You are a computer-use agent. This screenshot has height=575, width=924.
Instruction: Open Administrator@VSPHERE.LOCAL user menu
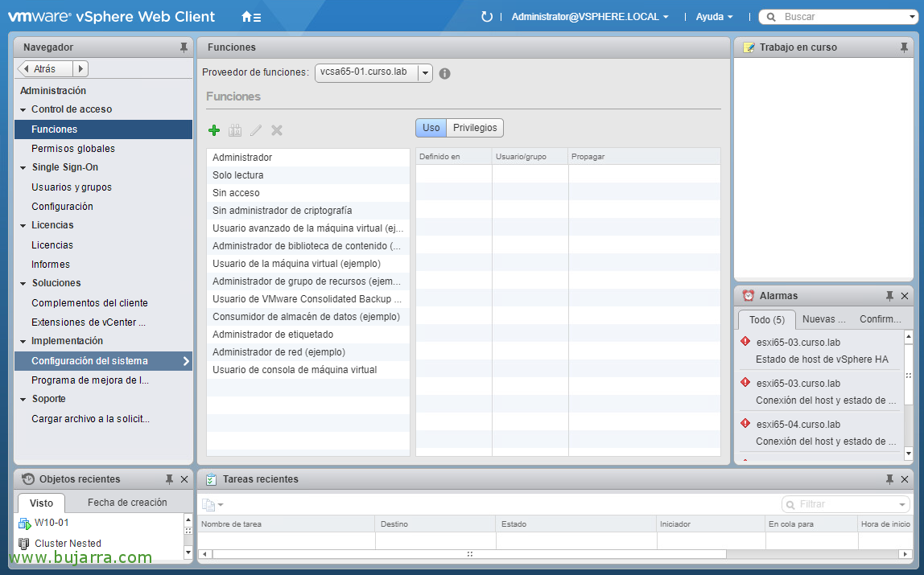pyautogui.click(x=590, y=17)
